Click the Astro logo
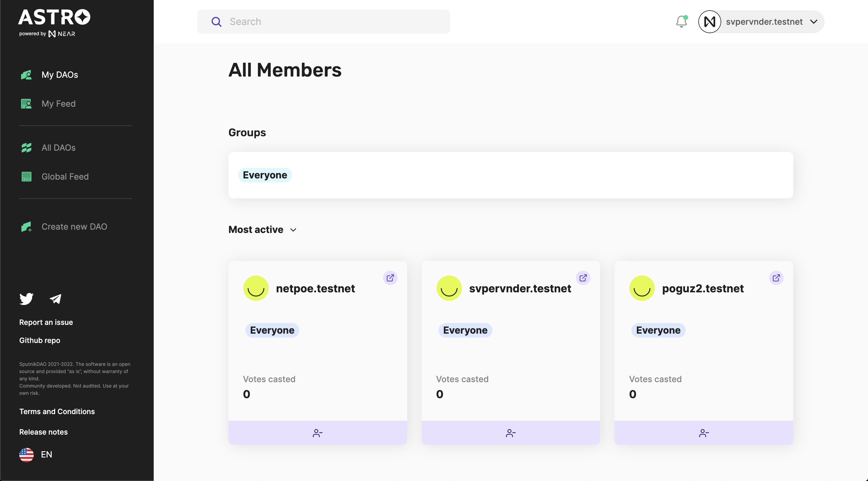868x481 pixels. pos(54,17)
